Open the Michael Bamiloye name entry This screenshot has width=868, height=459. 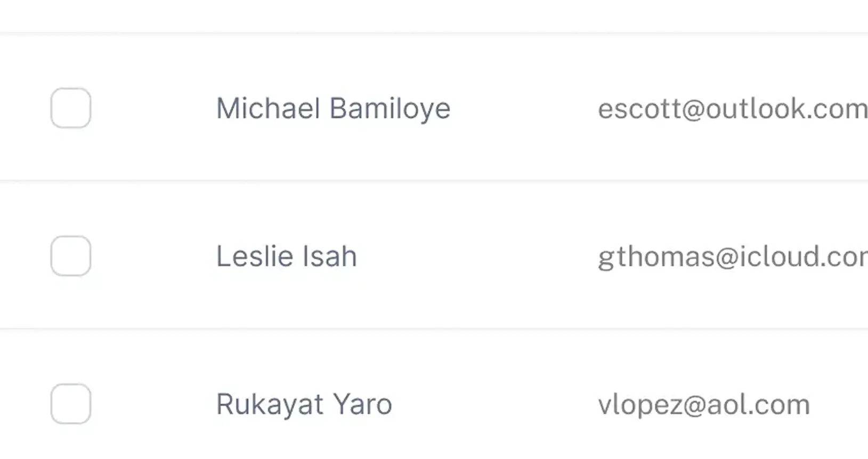click(x=333, y=109)
